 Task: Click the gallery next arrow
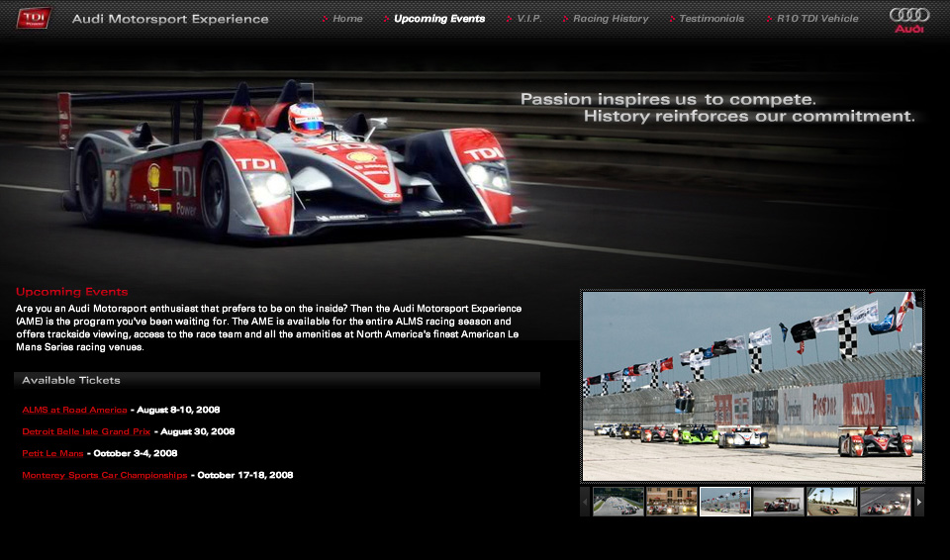(x=919, y=502)
